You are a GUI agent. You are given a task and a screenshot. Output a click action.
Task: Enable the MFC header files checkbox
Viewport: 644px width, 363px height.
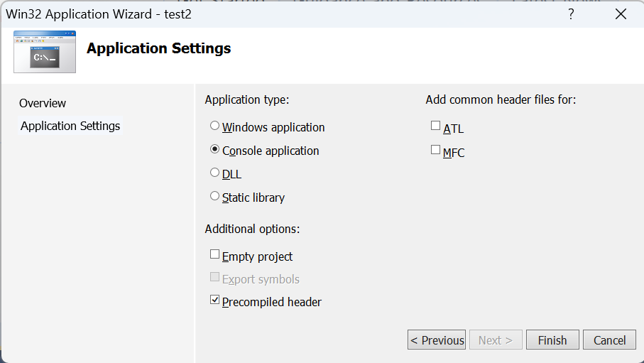435,150
